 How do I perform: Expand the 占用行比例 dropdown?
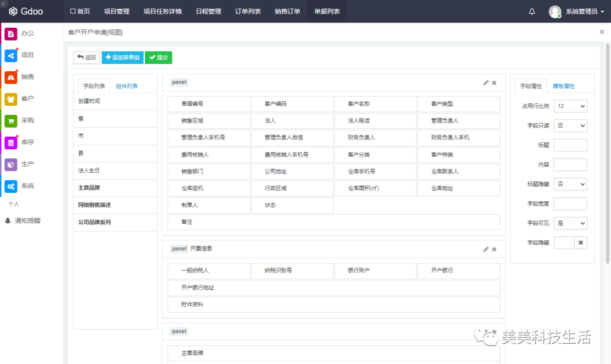pyautogui.click(x=570, y=106)
